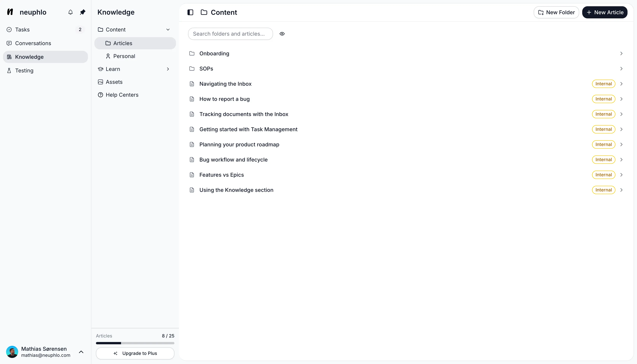Toggle article visibility with the eye icon
This screenshot has width=637, height=364.
click(282, 34)
